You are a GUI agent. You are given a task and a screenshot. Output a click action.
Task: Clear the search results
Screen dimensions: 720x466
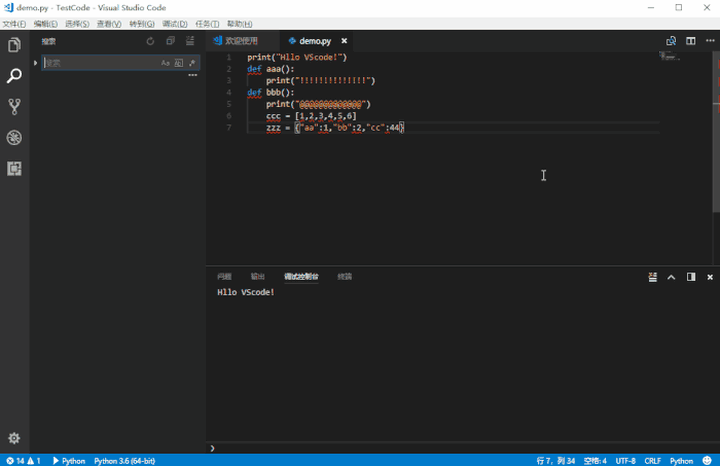(190, 41)
